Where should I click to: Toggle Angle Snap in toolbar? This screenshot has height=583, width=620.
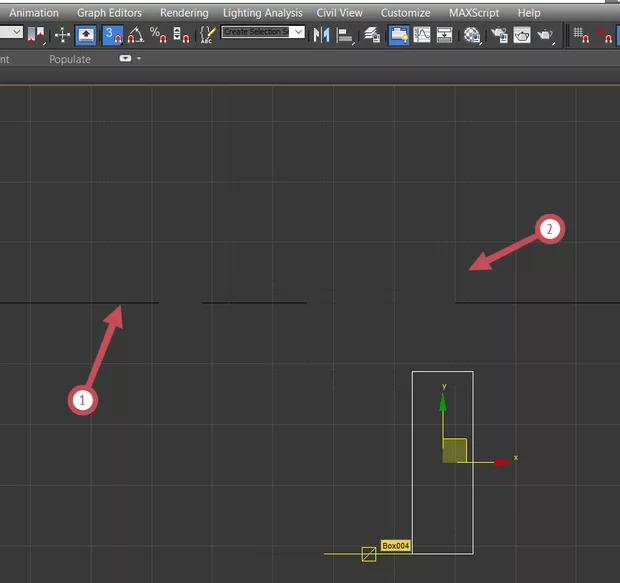coord(134,34)
